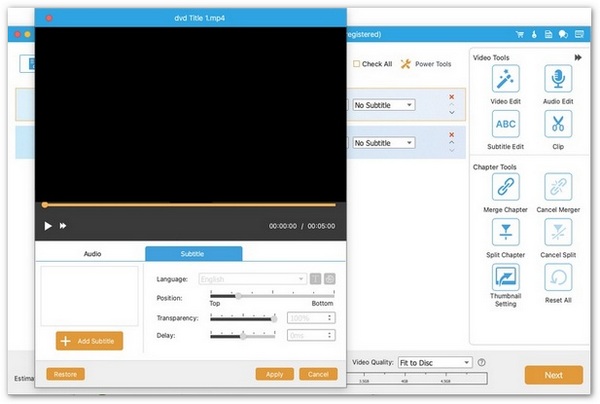600x404 pixels.
Task: Click the Apply button
Action: pyautogui.click(x=274, y=374)
